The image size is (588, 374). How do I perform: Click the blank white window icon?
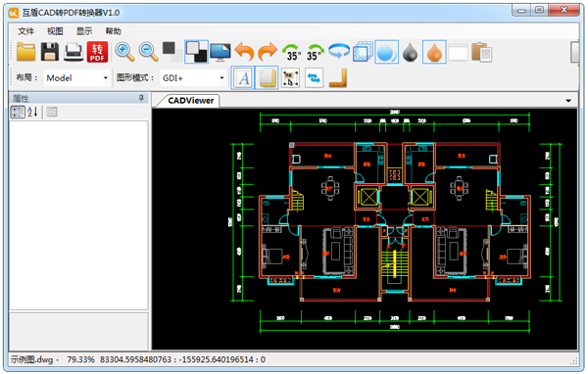tap(458, 52)
